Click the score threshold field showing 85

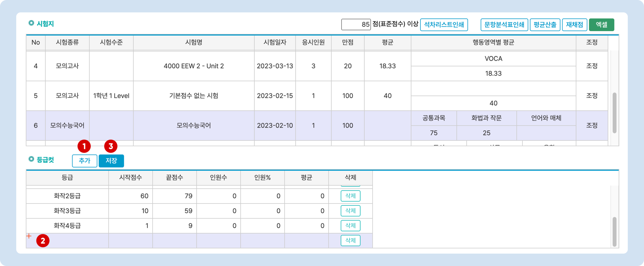point(356,25)
